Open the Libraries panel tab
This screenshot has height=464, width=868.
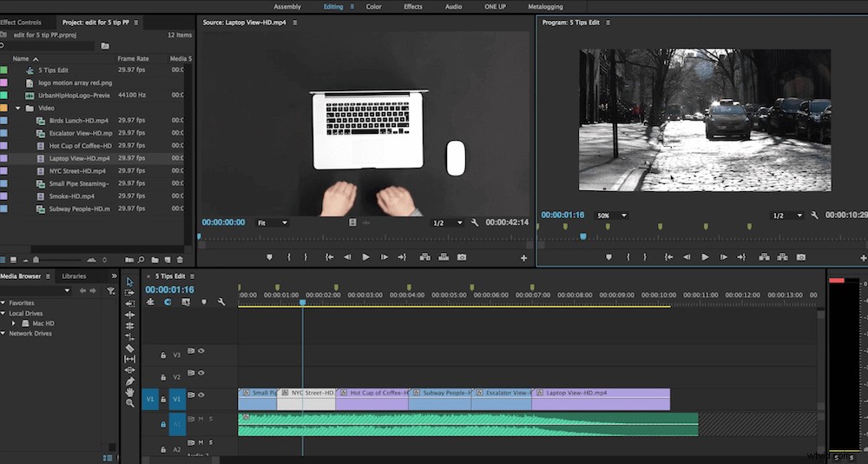coord(74,276)
